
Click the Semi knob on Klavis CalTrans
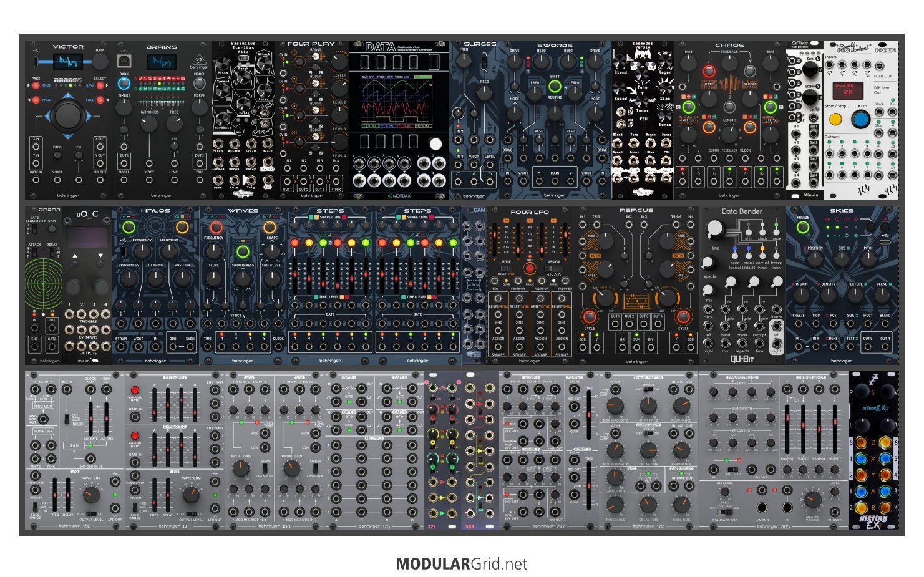tap(809, 69)
